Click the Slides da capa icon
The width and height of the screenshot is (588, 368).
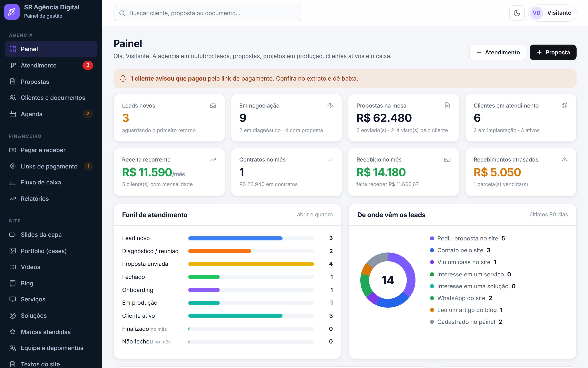pos(13,235)
